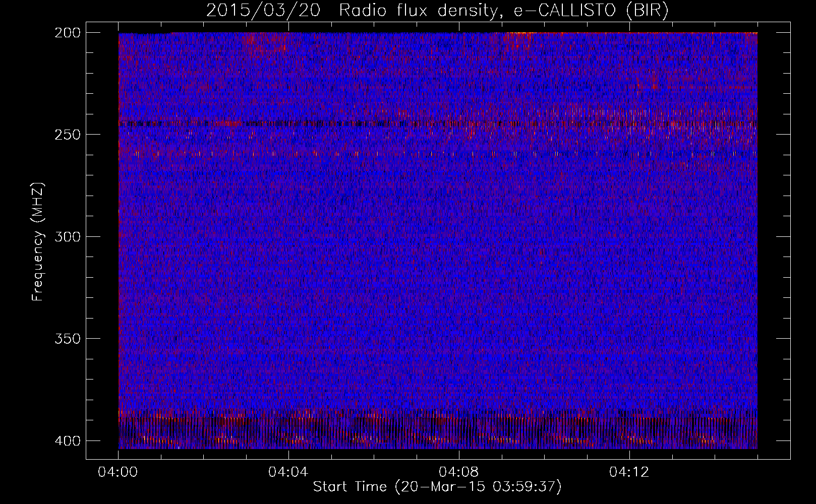Click the 200 frequency tick label
The height and width of the screenshot is (504, 816).
[x=67, y=33]
